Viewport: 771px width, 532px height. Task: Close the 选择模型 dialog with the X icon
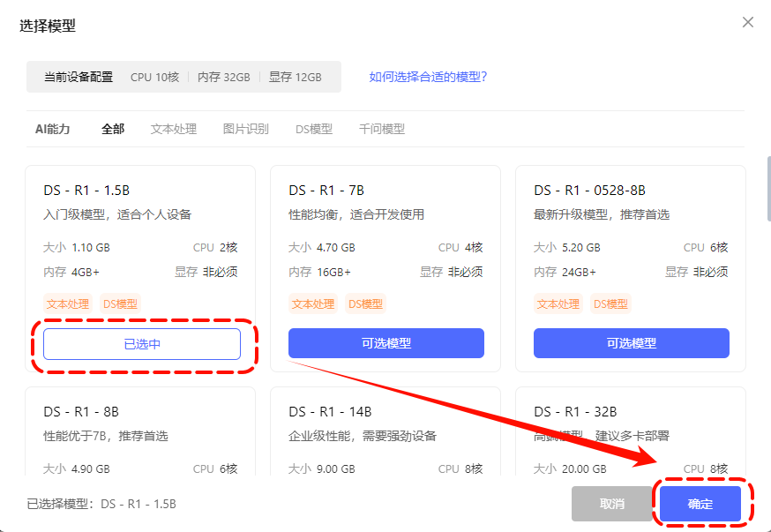tap(748, 22)
